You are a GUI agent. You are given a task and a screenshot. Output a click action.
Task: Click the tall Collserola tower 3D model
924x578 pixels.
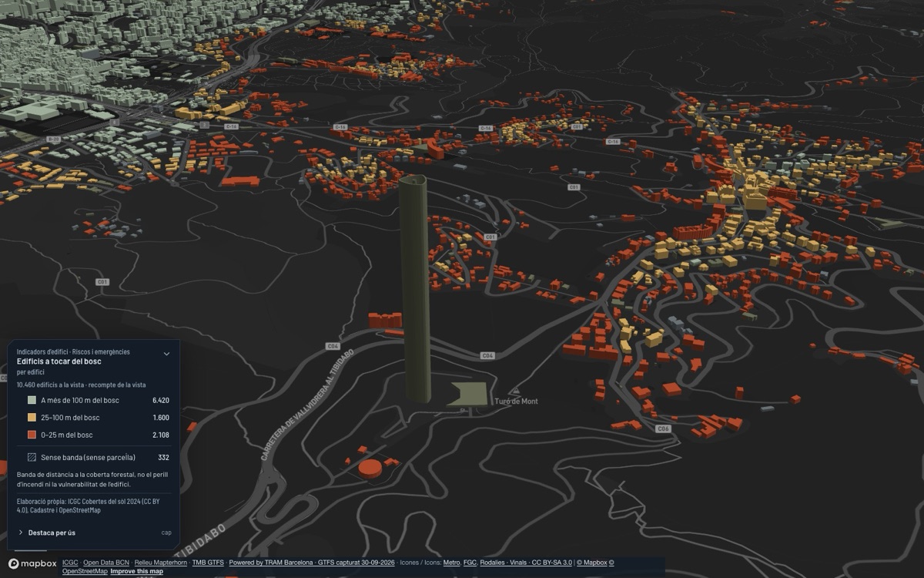pos(414,289)
